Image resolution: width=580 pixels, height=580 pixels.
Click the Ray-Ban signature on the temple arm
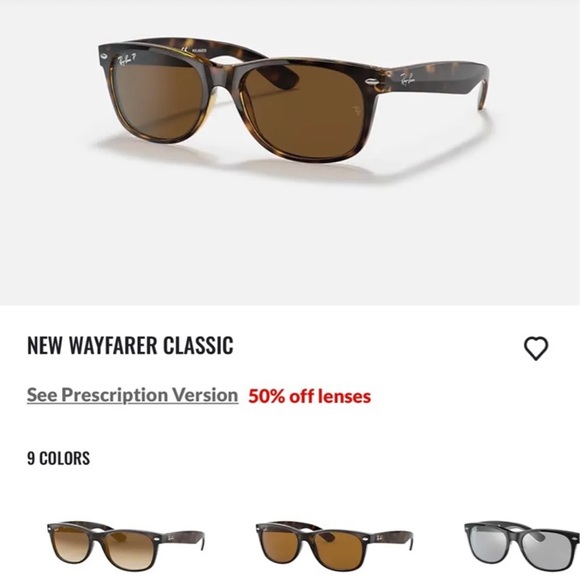click(x=407, y=79)
